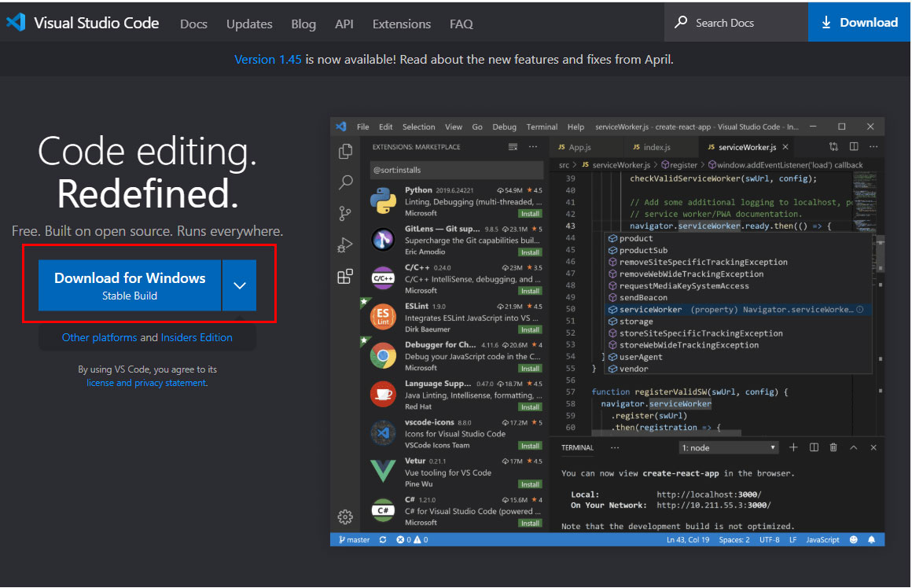Viewport: 912px width, 588px height.
Task: Open the Terminal menu
Action: point(542,127)
